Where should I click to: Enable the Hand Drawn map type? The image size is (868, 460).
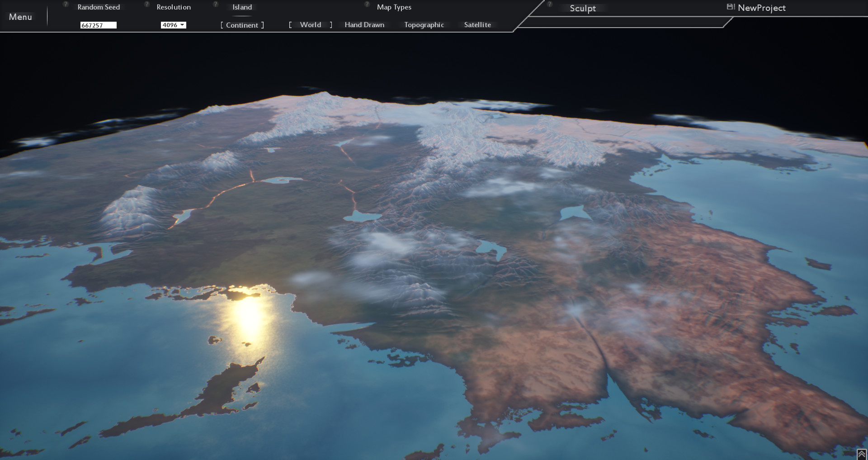[x=364, y=25]
